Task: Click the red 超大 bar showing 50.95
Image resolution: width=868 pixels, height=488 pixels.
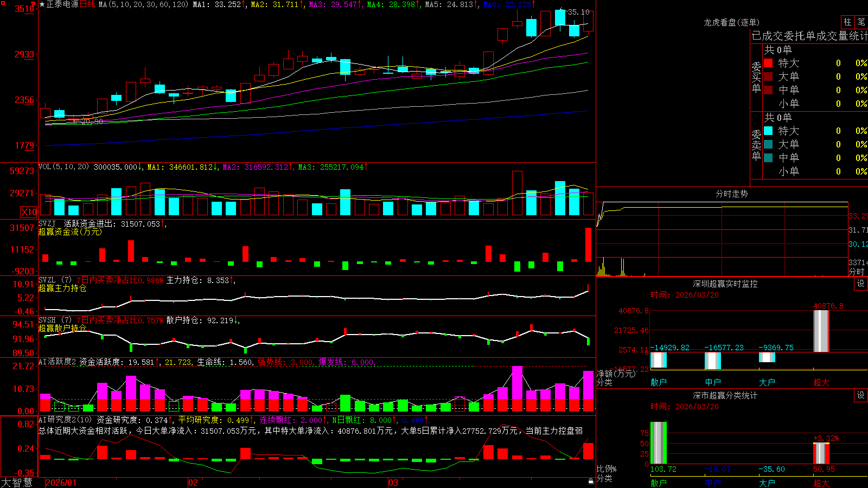Action: [x=821, y=453]
